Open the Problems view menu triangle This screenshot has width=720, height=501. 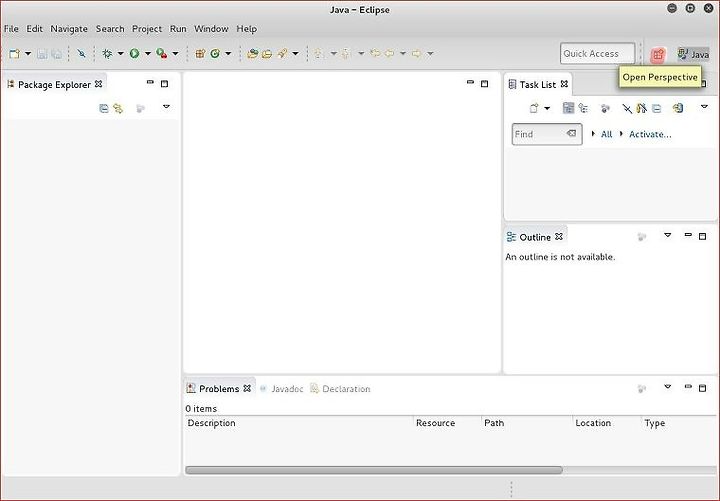click(x=668, y=387)
